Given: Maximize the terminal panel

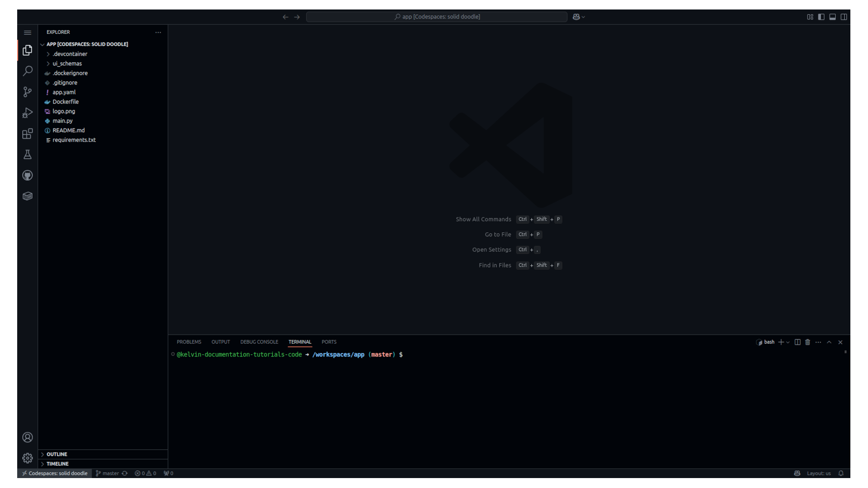Looking at the screenshot, I should click(x=829, y=342).
